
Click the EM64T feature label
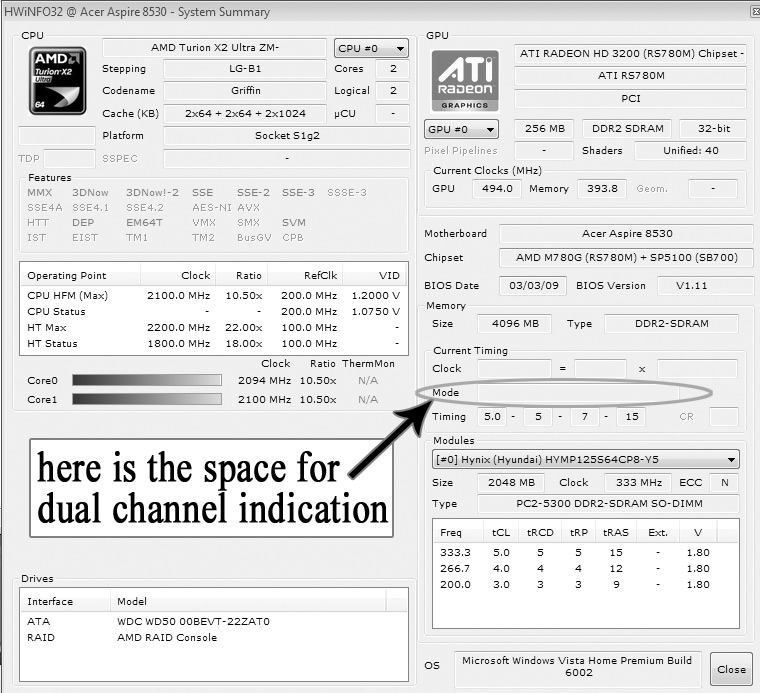coord(144,222)
